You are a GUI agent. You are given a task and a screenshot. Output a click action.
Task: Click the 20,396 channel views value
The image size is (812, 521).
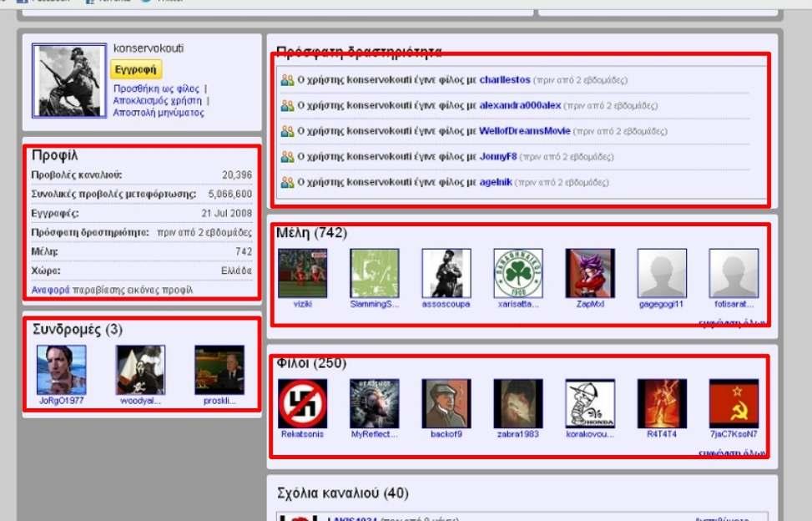(x=237, y=175)
